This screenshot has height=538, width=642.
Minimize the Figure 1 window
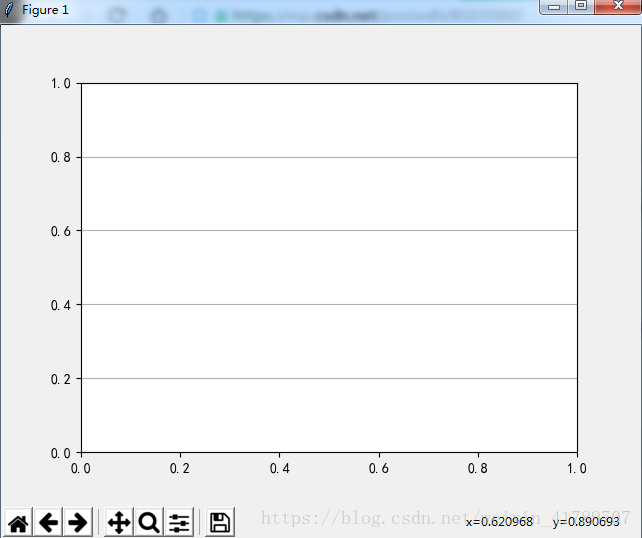pyautogui.click(x=554, y=7)
